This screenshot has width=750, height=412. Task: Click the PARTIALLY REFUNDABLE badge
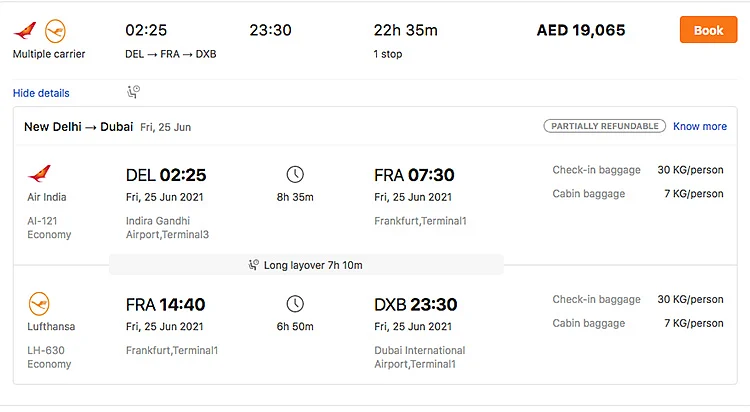605,126
